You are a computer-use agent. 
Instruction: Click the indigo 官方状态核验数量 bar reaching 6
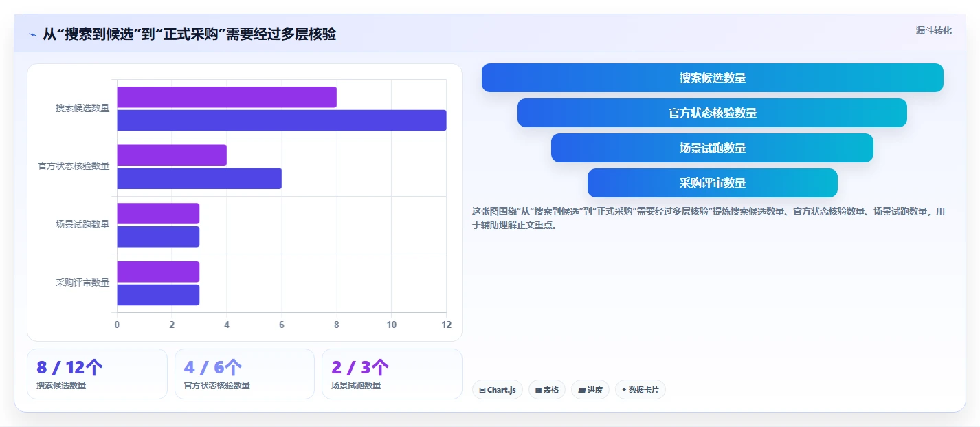click(199, 178)
